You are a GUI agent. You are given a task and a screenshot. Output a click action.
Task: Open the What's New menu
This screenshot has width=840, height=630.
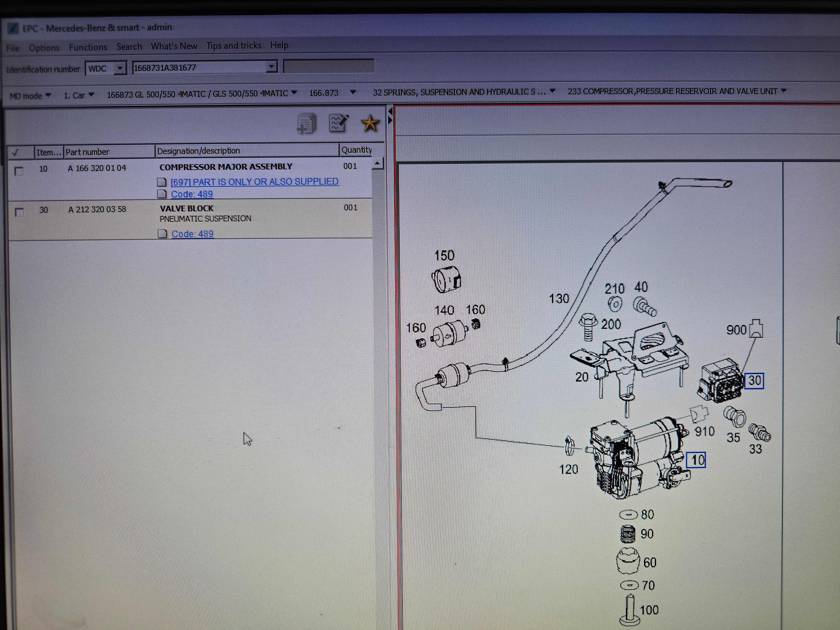[174, 46]
